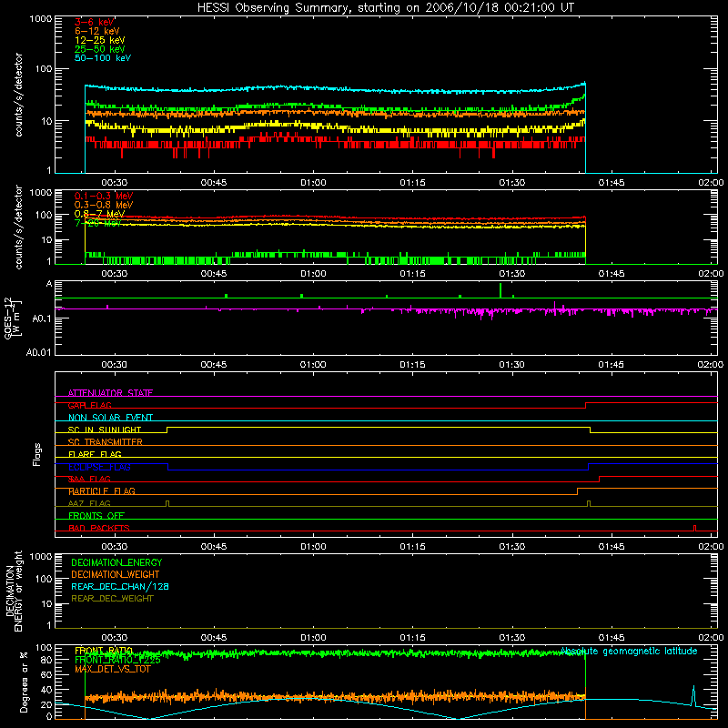
Task: Click the SC_IN_SUNLIGHT flag label
Action: (x=105, y=430)
